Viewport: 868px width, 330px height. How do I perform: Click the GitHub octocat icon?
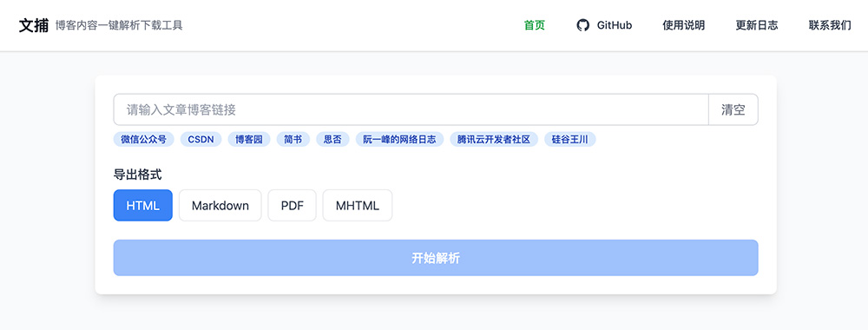pyautogui.click(x=583, y=25)
